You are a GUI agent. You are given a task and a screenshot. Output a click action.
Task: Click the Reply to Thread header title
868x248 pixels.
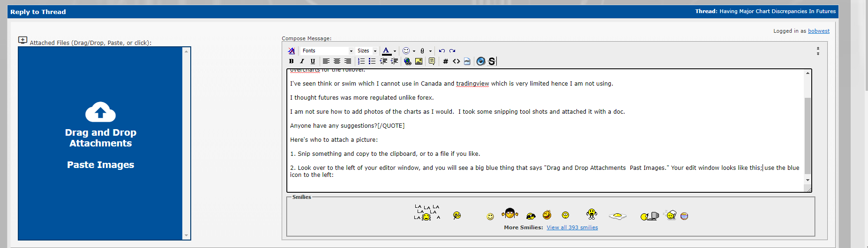point(38,12)
